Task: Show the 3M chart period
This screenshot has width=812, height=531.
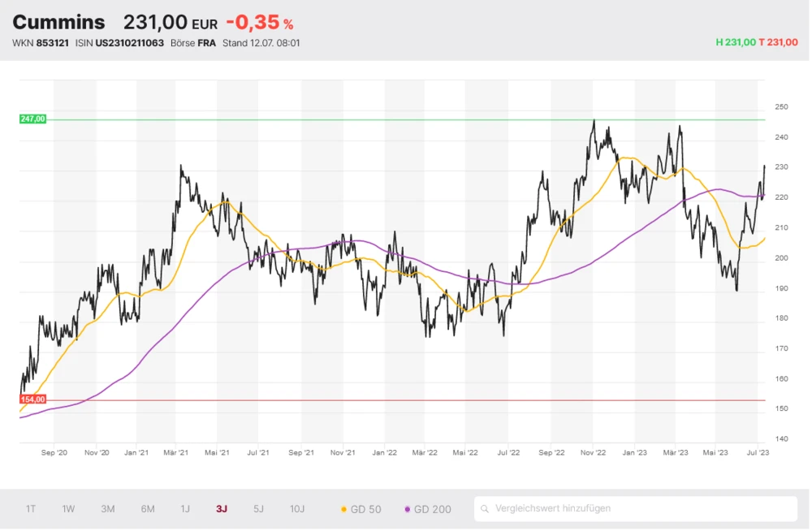Action: (x=108, y=509)
